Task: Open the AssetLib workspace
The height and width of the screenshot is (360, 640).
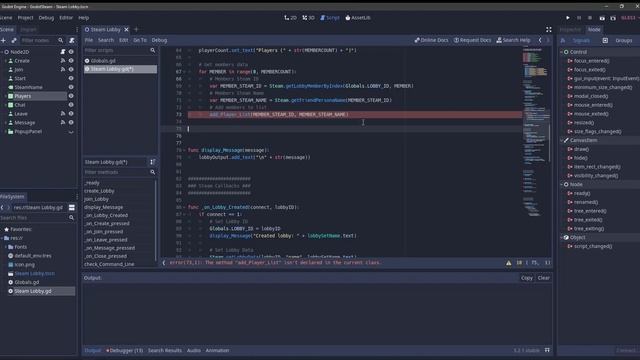Action: click(x=358, y=18)
